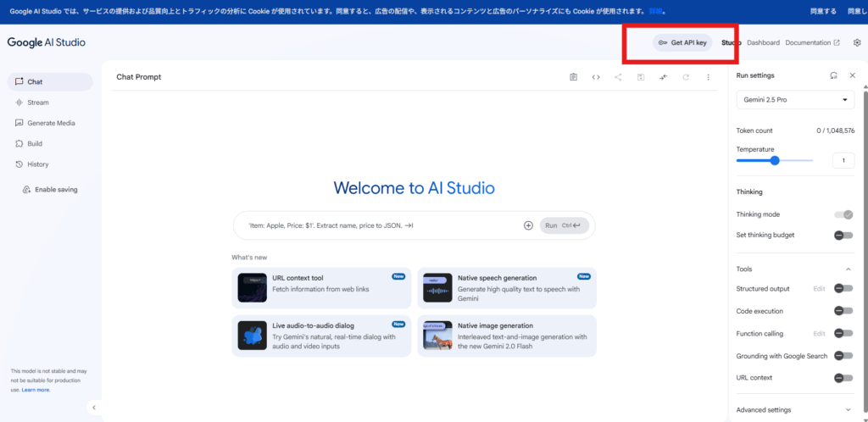Click the Learn more link
The width and height of the screenshot is (868, 422).
[36, 390]
